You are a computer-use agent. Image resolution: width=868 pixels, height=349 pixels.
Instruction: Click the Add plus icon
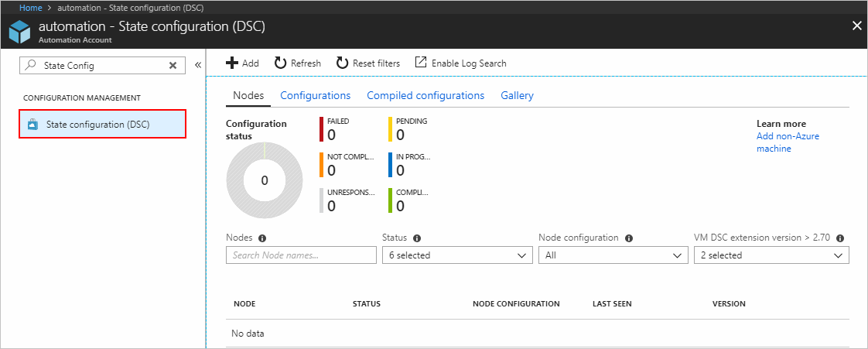231,63
